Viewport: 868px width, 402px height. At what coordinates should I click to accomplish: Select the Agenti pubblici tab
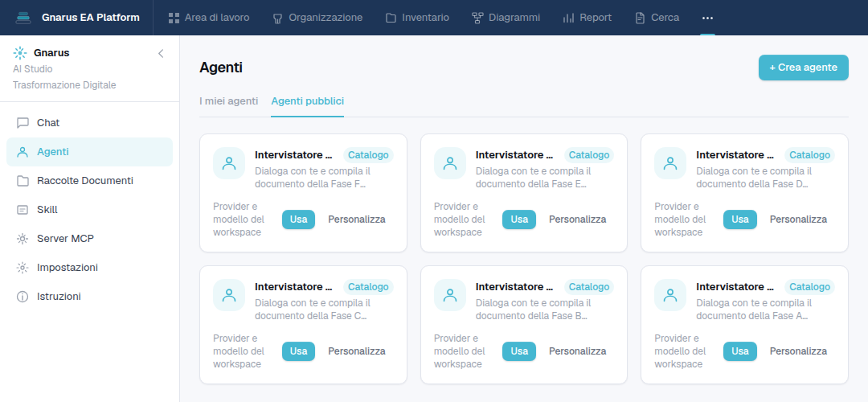308,101
